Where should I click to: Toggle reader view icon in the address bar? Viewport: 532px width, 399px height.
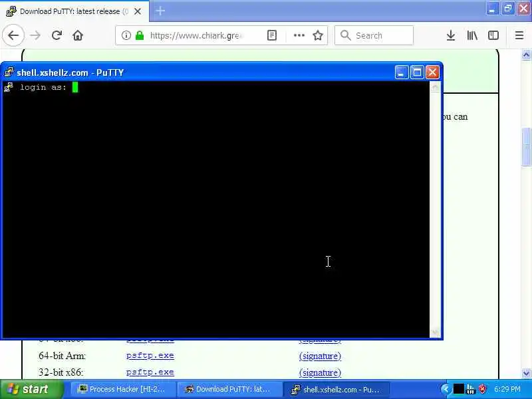pos(272,35)
